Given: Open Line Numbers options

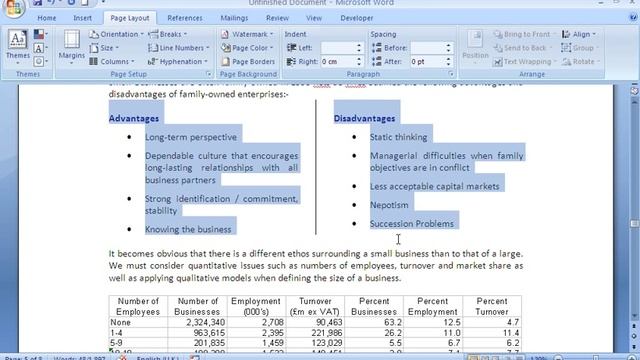Looking at the screenshot, I should 179,48.
